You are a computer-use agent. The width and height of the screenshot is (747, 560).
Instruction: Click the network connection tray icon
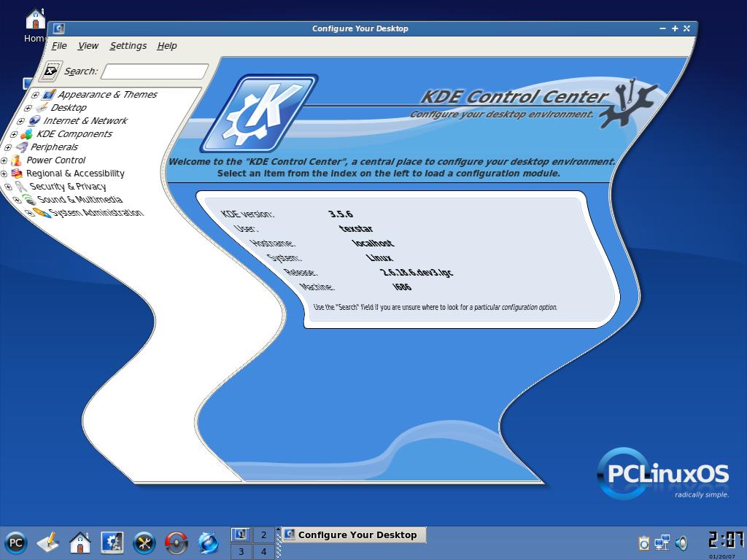662,542
